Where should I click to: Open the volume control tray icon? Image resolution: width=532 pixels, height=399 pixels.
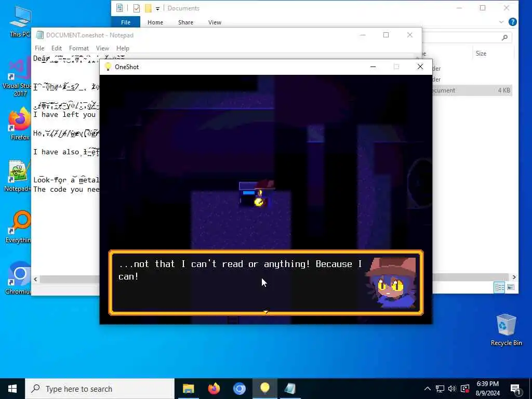click(x=452, y=389)
